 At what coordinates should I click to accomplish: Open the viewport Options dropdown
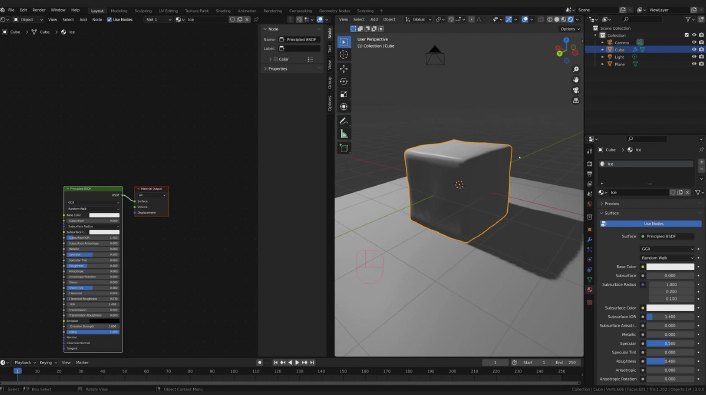pyautogui.click(x=570, y=29)
